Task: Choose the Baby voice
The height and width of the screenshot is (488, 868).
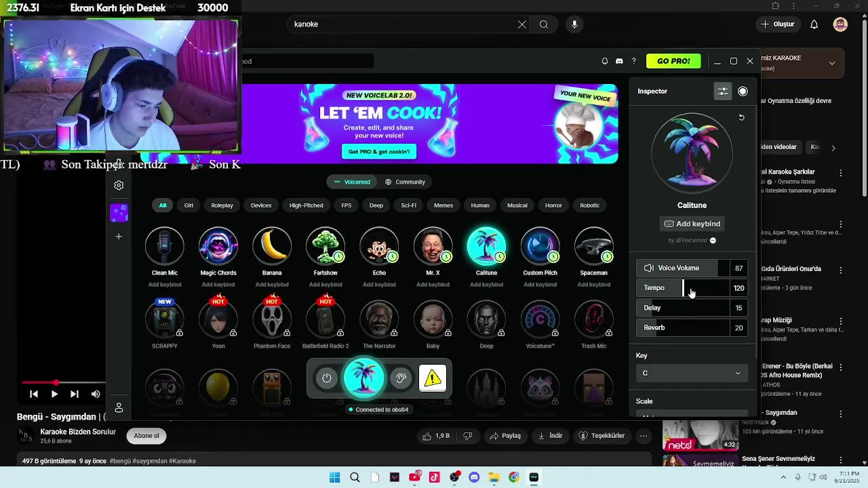Action: click(433, 319)
